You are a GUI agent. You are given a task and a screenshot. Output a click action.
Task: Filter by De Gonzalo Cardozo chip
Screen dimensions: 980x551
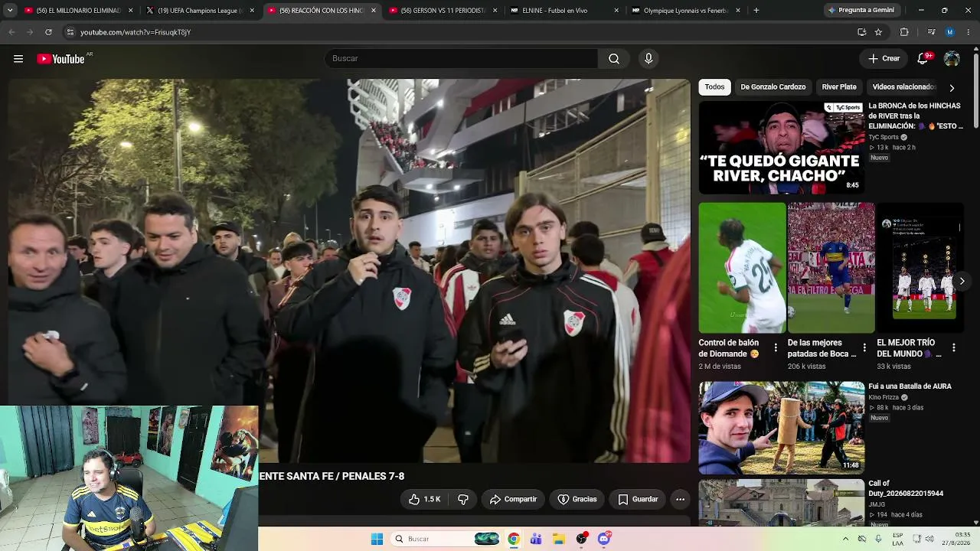click(x=773, y=87)
